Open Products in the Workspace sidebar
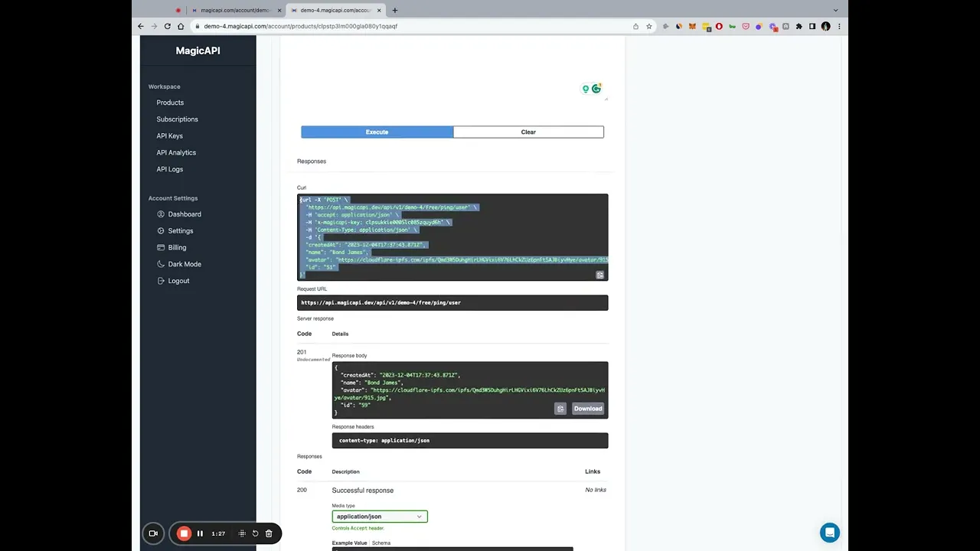The image size is (980, 551). point(170,103)
